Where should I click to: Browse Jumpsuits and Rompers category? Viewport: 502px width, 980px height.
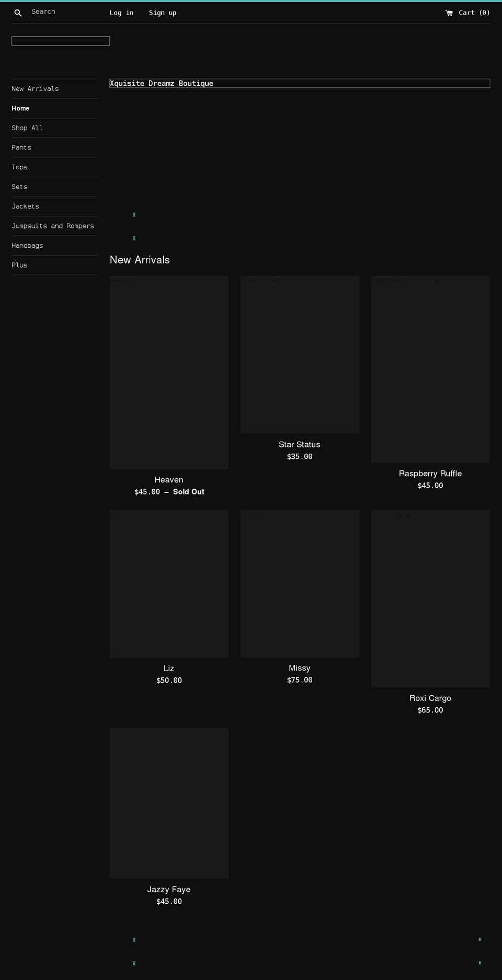53,226
